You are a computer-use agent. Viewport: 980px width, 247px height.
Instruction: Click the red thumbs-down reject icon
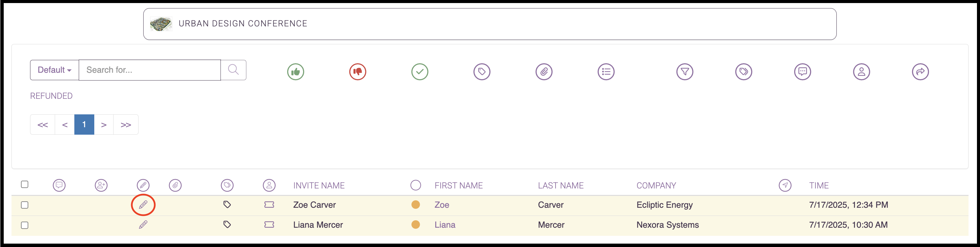pos(358,72)
